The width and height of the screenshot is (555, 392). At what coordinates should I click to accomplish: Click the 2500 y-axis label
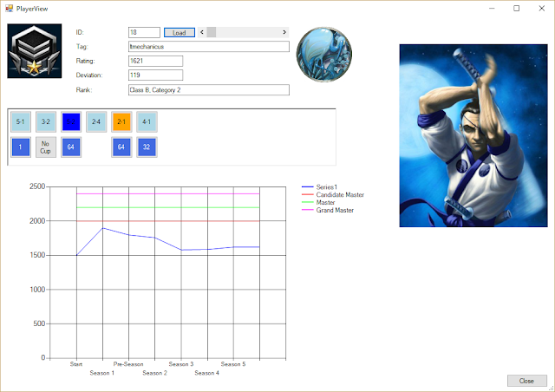pos(37,186)
